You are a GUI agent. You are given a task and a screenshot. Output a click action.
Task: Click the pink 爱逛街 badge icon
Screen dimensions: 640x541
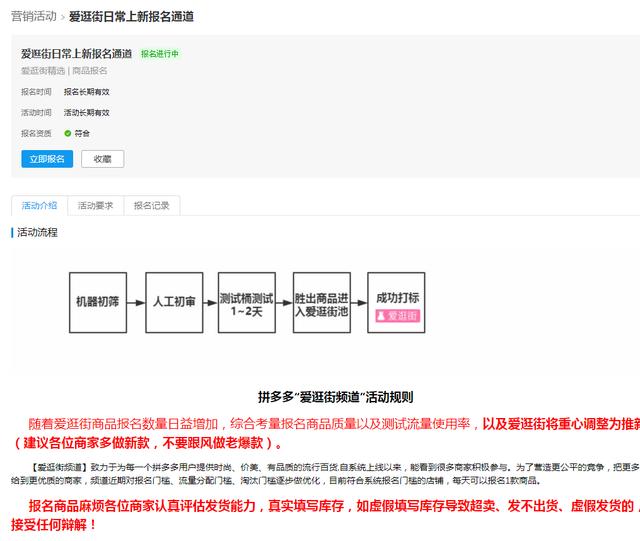(x=398, y=316)
